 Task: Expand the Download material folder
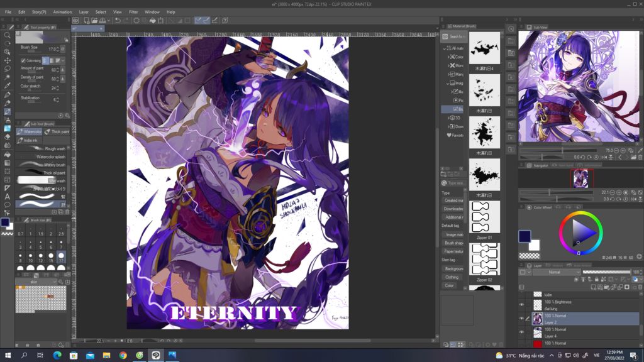[448, 126]
